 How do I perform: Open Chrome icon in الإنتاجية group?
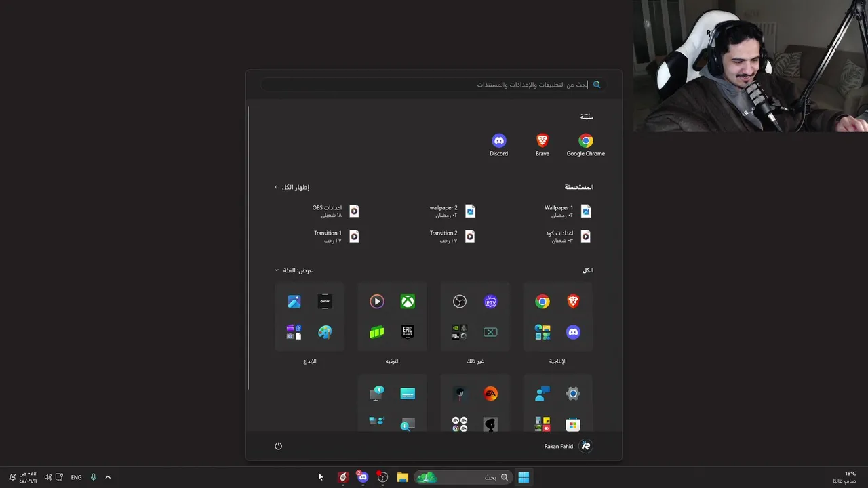pos(542,302)
